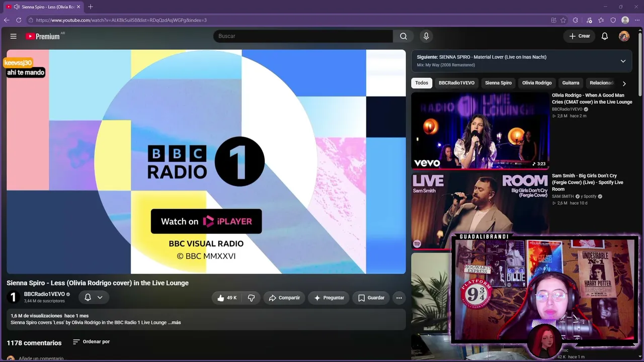644x362 pixels.
Task: Open the browser three-dot settings menu
Action: click(x=637, y=20)
